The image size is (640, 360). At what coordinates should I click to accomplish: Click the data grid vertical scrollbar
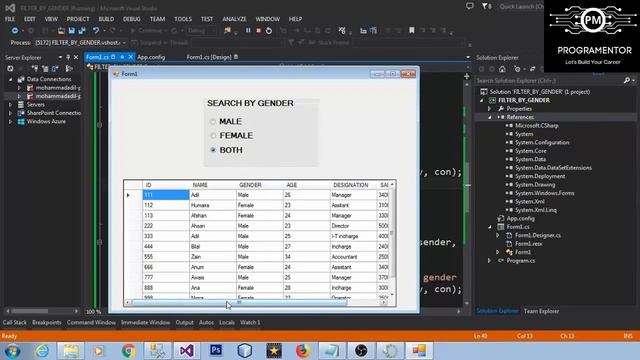pos(392,239)
